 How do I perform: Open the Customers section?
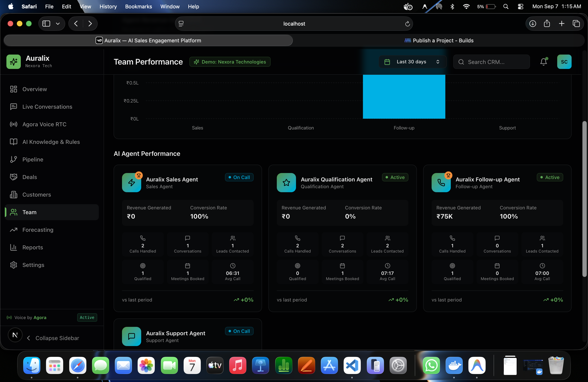(x=52, y=194)
